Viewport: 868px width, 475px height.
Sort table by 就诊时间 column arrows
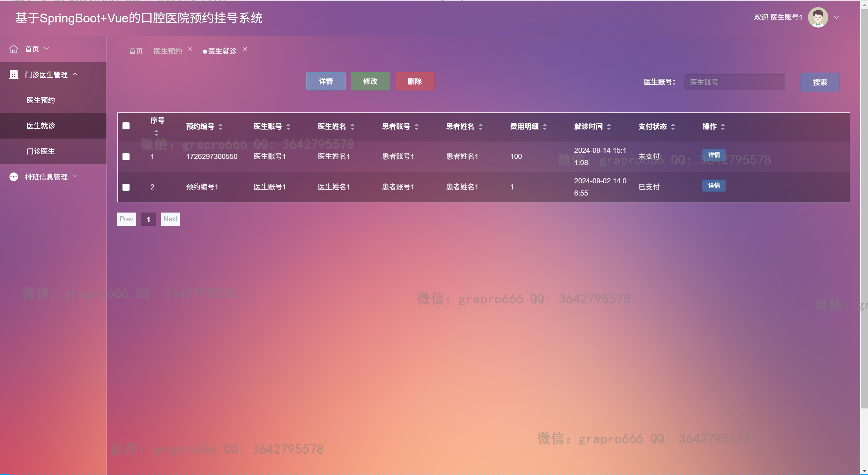(609, 127)
